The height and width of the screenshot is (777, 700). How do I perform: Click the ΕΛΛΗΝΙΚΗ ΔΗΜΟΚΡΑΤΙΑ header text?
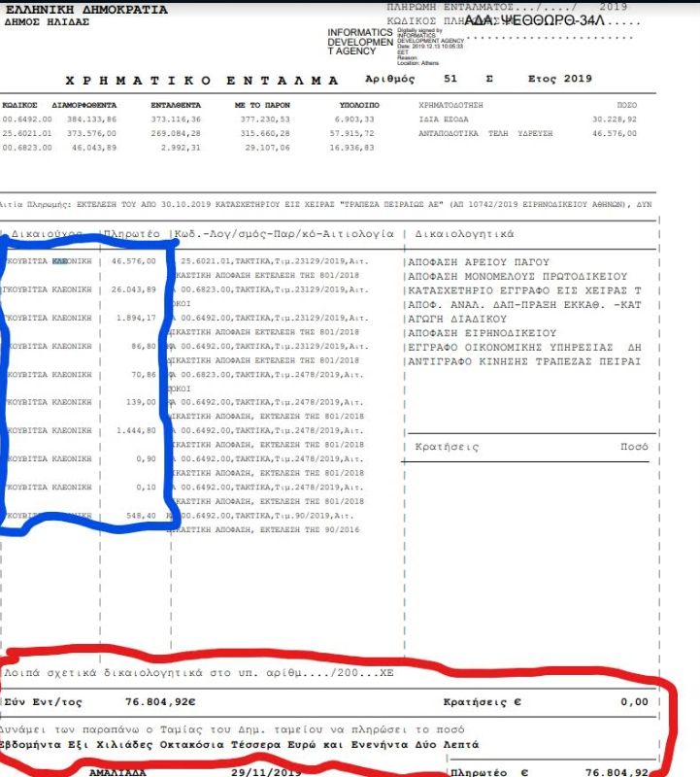85,10
